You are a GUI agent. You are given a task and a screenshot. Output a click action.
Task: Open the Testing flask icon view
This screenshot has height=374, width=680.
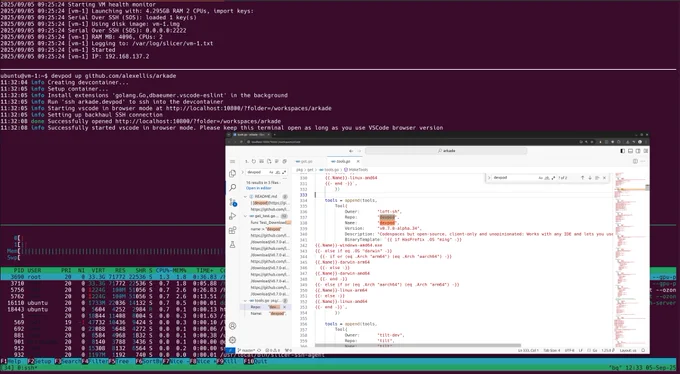coord(232,244)
